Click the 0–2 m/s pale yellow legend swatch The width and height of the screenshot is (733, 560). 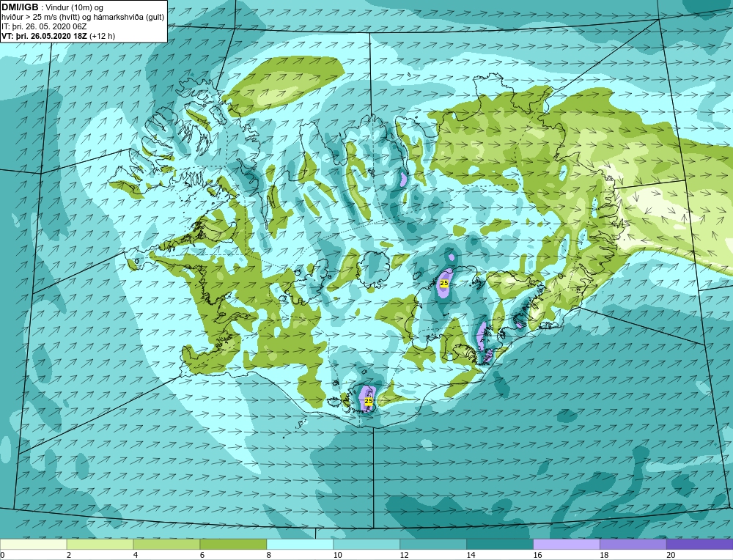click(34, 544)
